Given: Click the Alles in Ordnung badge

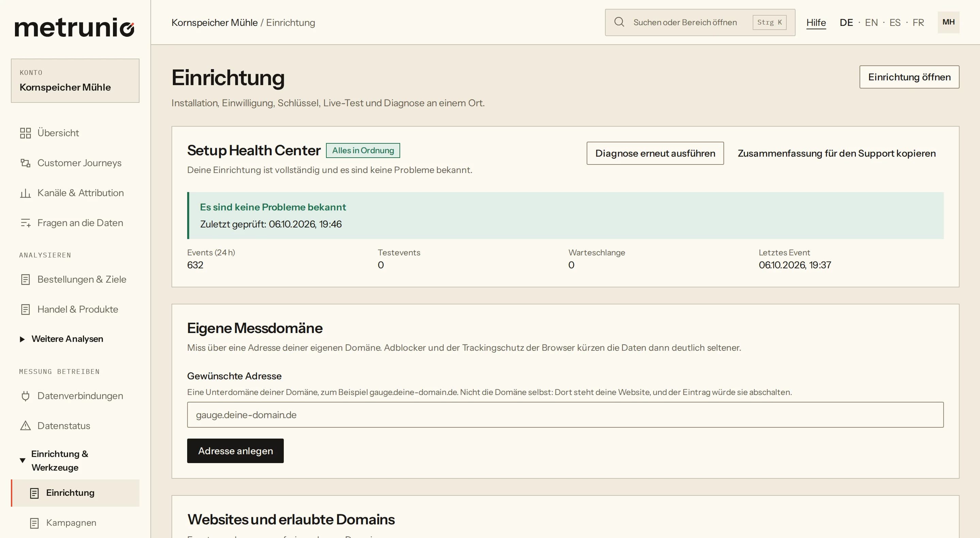Looking at the screenshot, I should (363, 151).
